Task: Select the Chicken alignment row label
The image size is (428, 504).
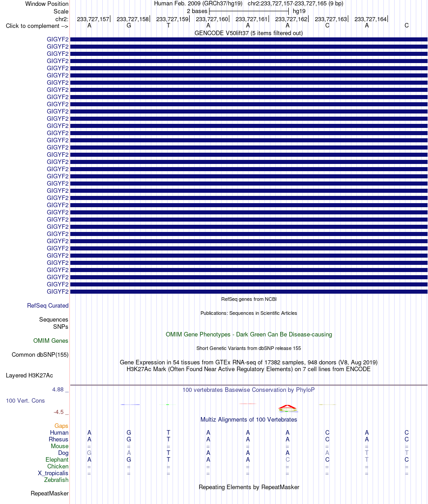Action: [x=58, y=467]
